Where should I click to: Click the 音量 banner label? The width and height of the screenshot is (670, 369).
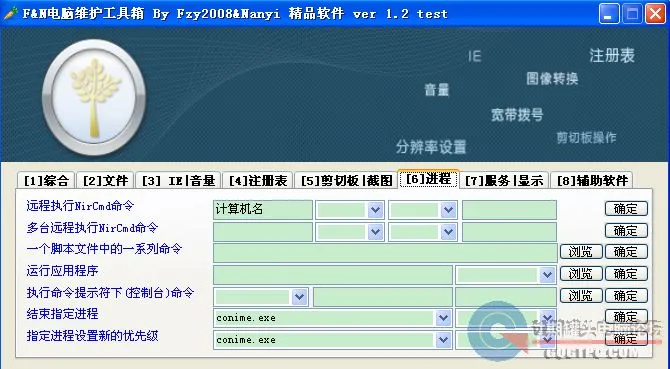[x=436, y=90]
